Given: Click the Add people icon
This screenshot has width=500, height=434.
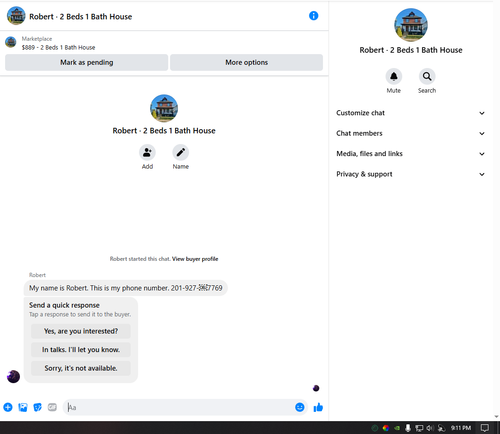Looking at the screenshot, I should [x=147, y=153].
